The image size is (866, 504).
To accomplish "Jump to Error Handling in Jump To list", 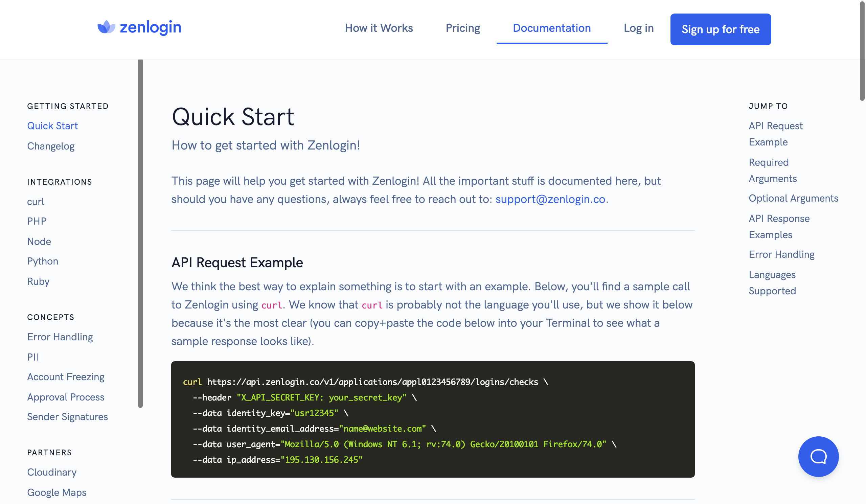I will click(x=781, y=254).
